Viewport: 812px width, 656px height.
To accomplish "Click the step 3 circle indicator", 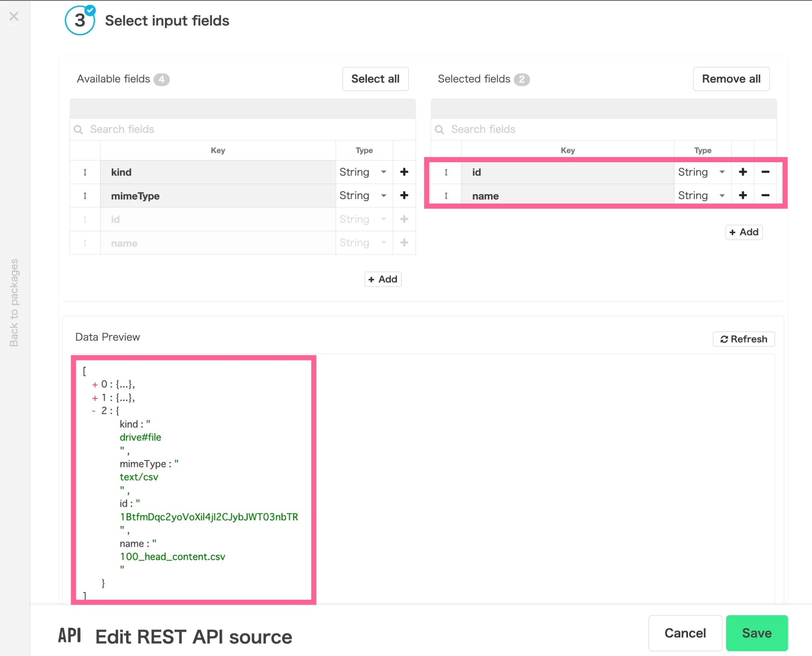I will (x=80, y=20).
